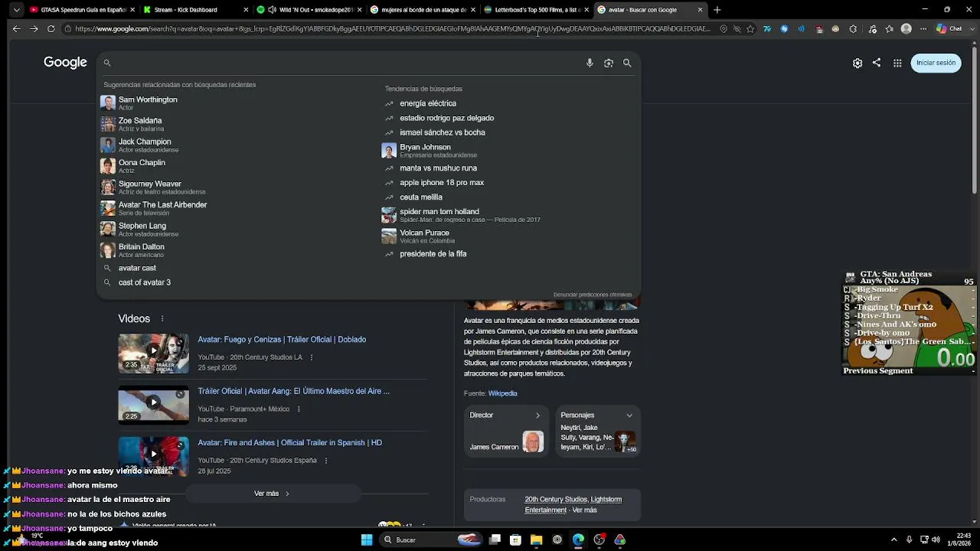Start a Google voice search with the microphone
The image size is (980, 551).
tap(590, 63)
